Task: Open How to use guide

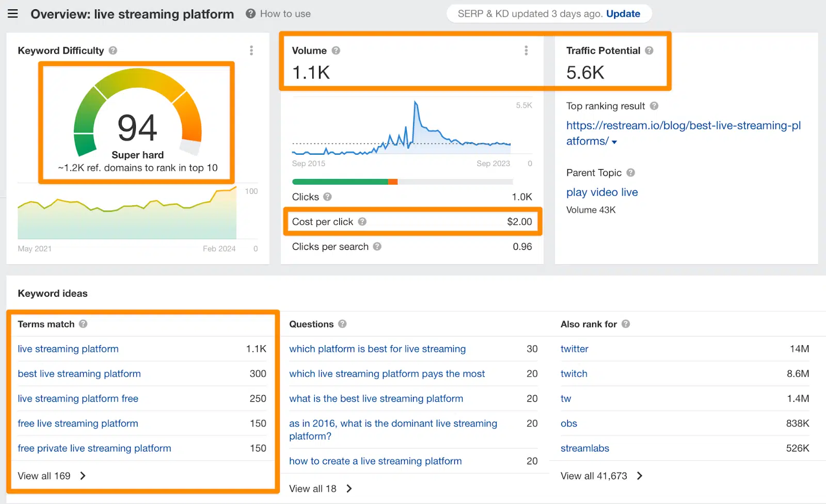Action: 285,14
